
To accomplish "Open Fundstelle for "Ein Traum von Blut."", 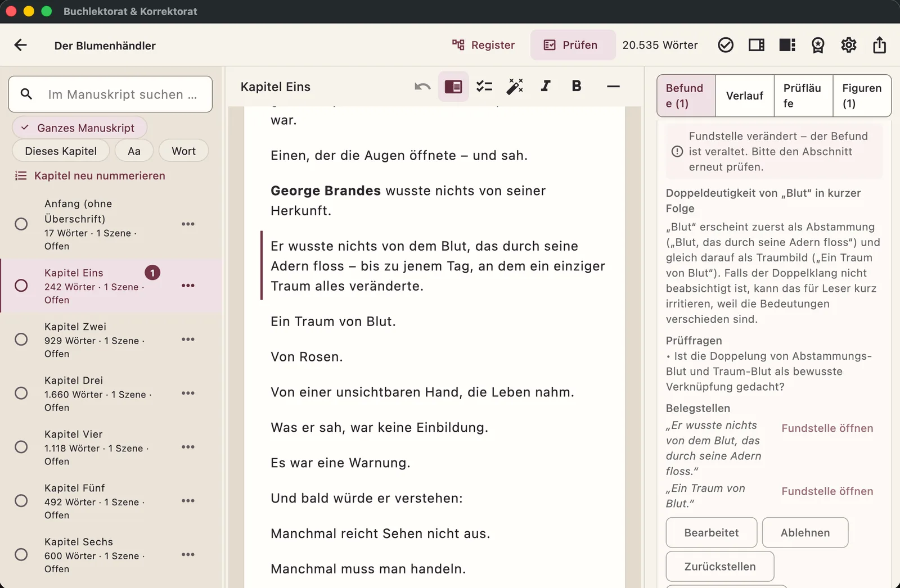I will [827, 491].
